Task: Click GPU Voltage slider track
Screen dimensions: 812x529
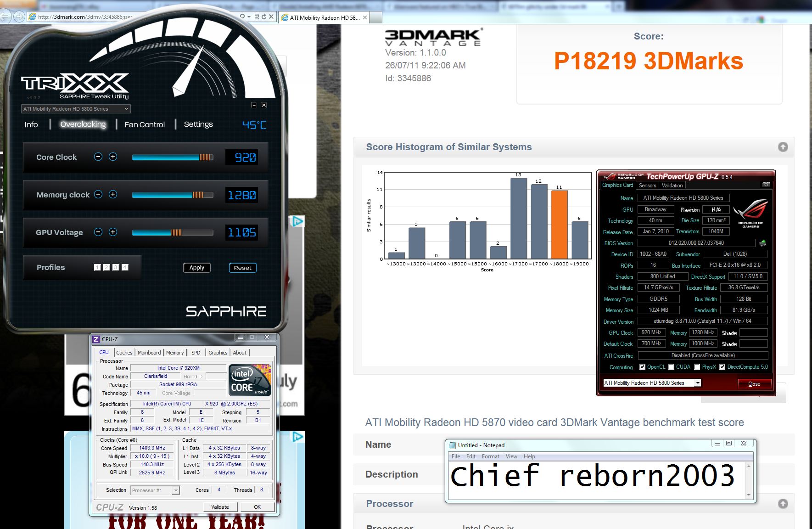Action: (x=173, y=232)
